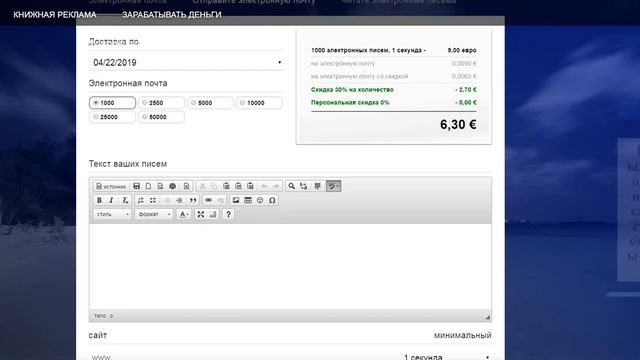Viewport: 640px width, 360px height.
Task: Click the Insert Table icon
Action: [248, 200]
